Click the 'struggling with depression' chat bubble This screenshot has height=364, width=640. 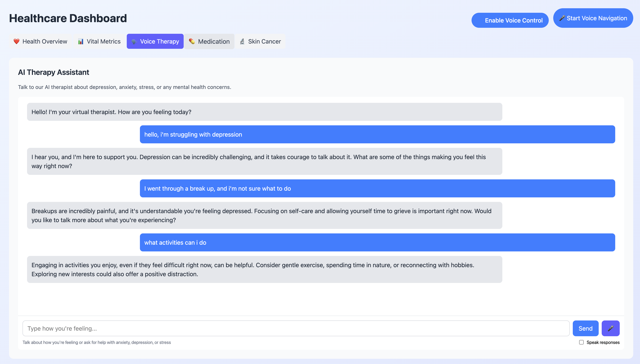click(x=377, y=134)
